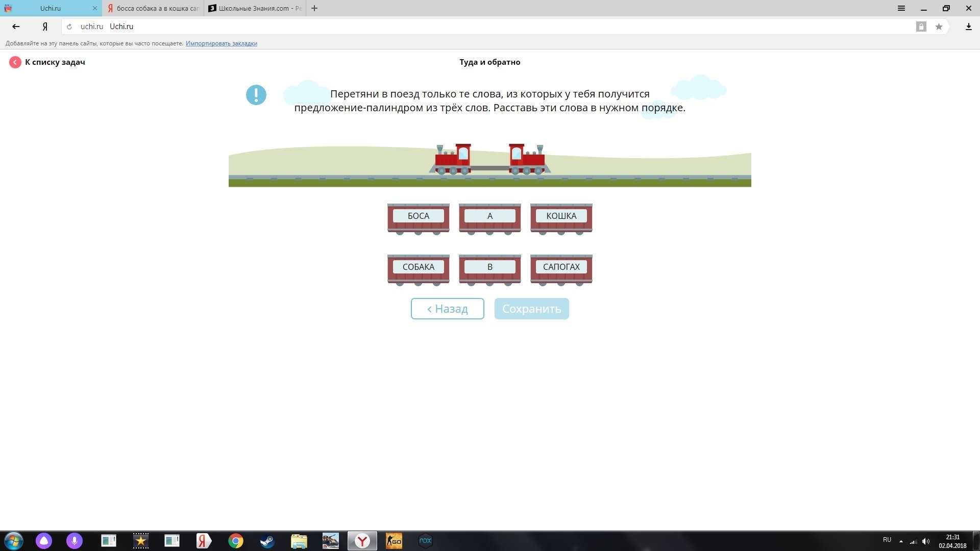
Task: Open Google Chrome from the taskbar
Action: 236,541
